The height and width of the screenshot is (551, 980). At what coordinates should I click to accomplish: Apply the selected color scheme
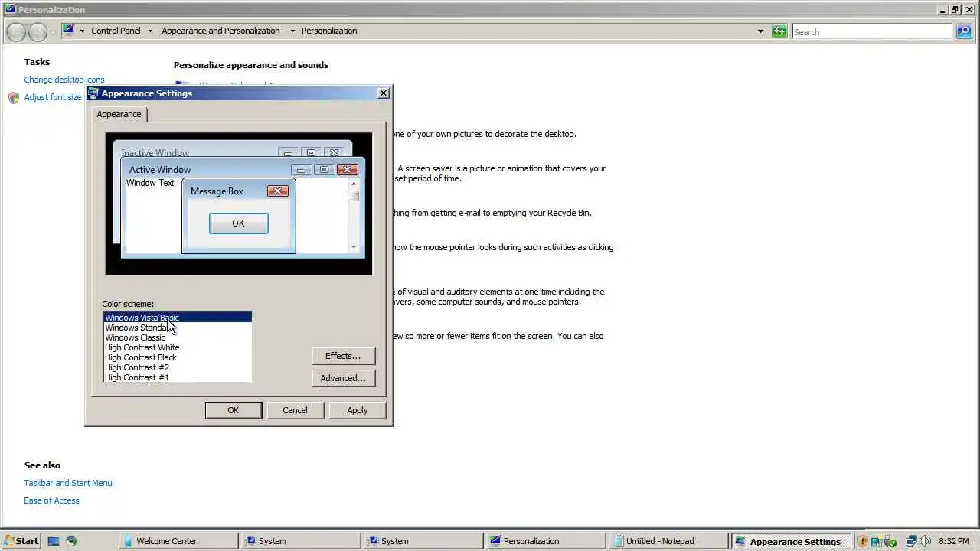click(357, 410)
